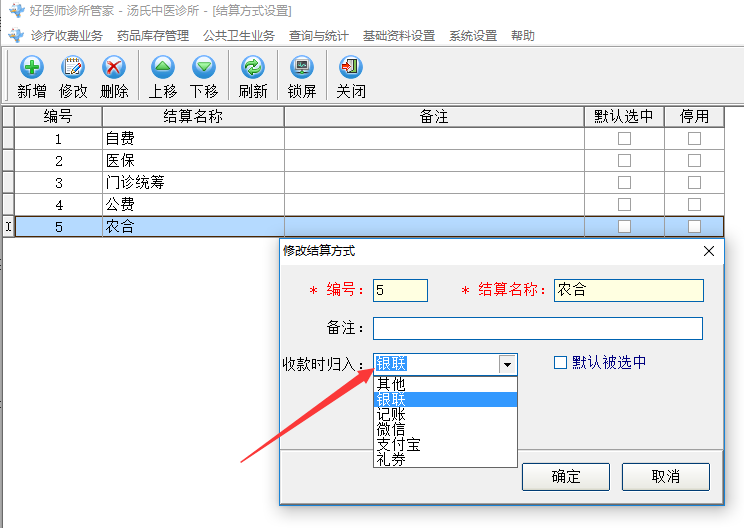This screenshot has height=528, width=744.
Task: Refresh list using 刷新 icon
Action: click(x=253, y=76)
